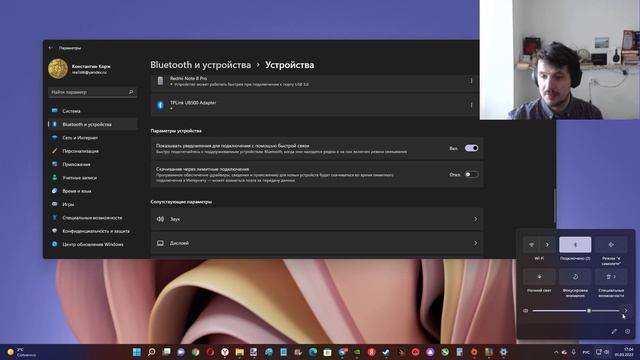Click the search magnifier icon in Settings

coord(131,92)
